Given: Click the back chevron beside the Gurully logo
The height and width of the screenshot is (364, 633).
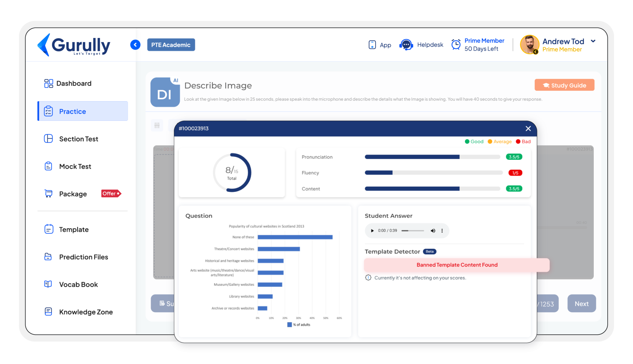Looking at the screenshot, I should [135, 44].
